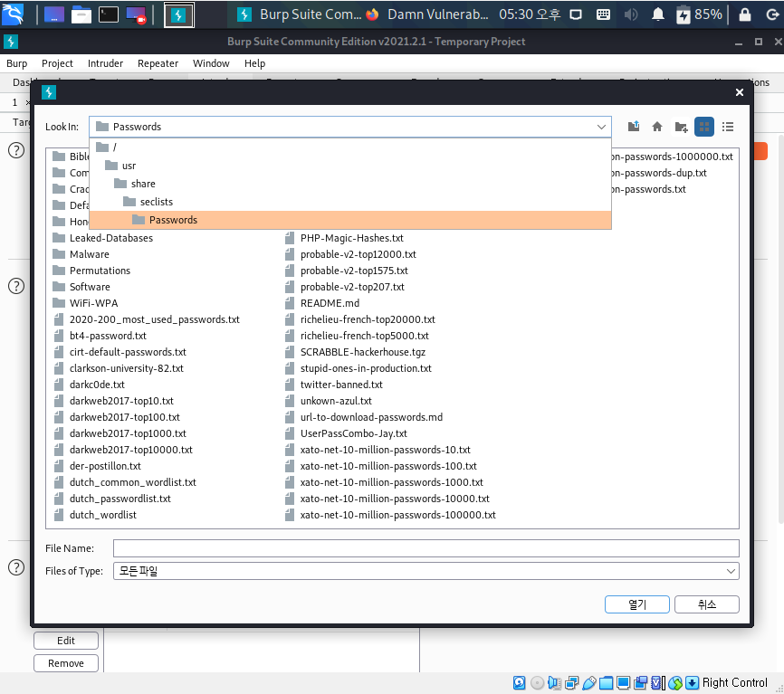Select the Leaked-Databases folder
The image size is (784, 694).
tap(103, 238)
